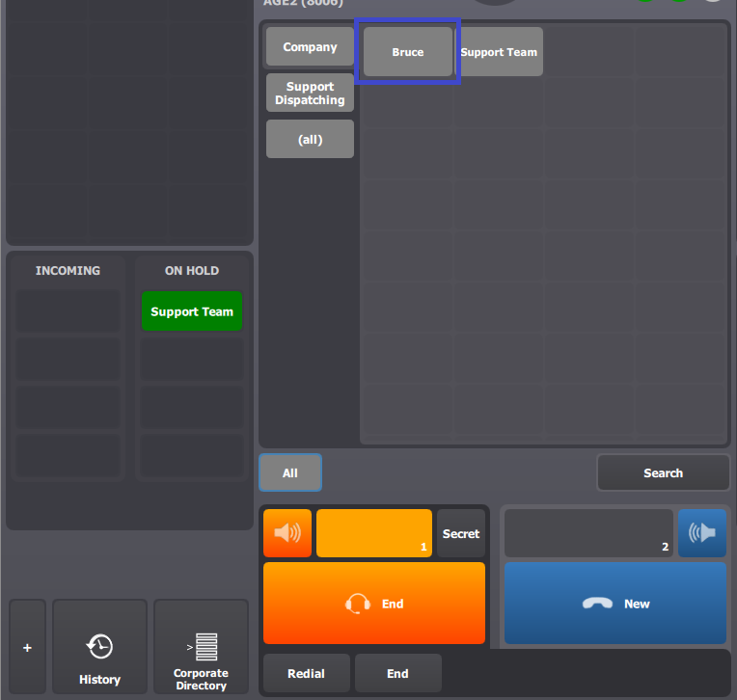The width and height of the screenshot is (737, 700).
Task: Click the small End button next to Redial
Action: pos(397,673)
